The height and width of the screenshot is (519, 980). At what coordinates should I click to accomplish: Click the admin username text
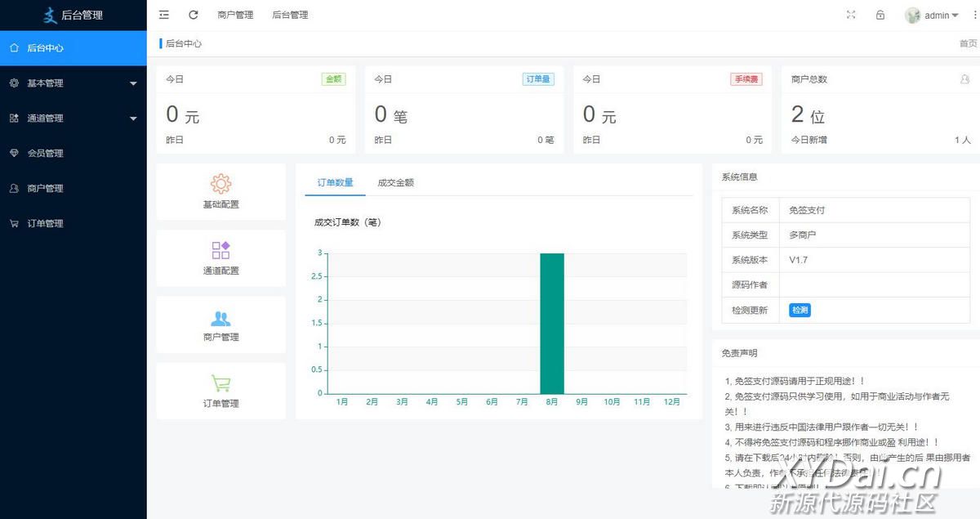(x=937, y=16)
